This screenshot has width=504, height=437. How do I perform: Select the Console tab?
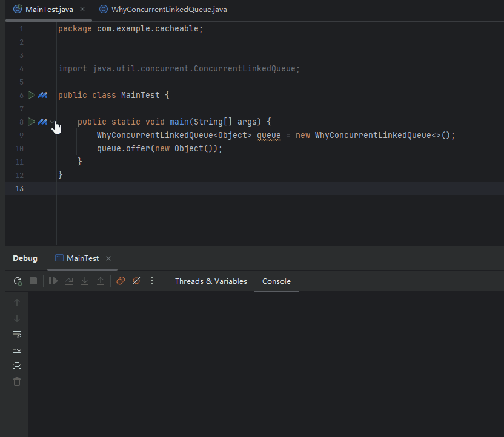coord(276,281)
